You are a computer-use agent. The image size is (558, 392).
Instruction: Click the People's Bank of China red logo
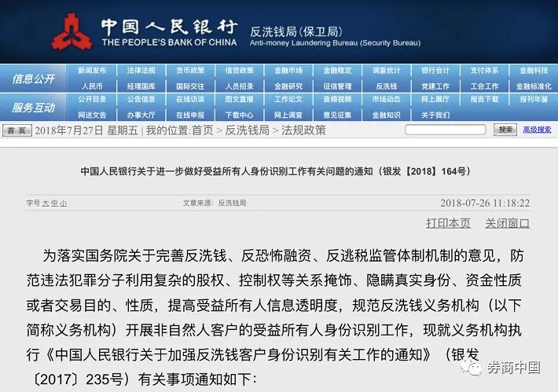coord(72,32)
